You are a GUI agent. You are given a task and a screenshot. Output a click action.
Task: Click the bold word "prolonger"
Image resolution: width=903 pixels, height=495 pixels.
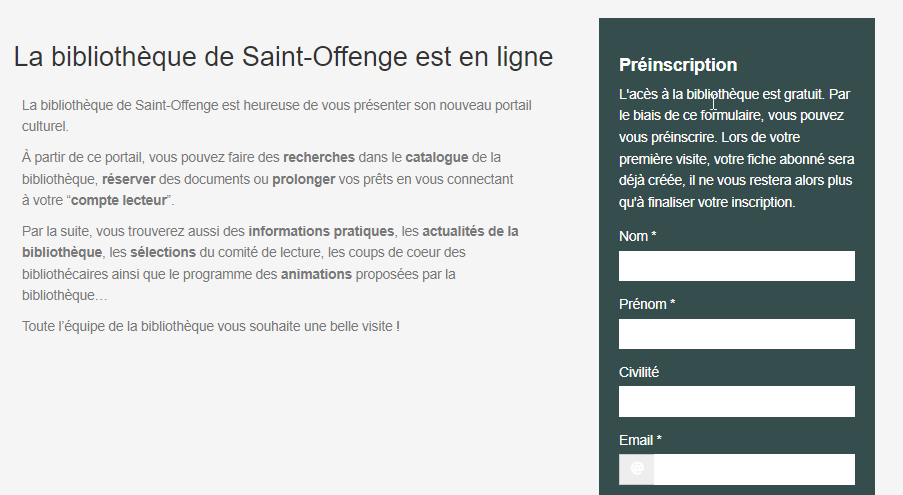click(x=303, y=179)
